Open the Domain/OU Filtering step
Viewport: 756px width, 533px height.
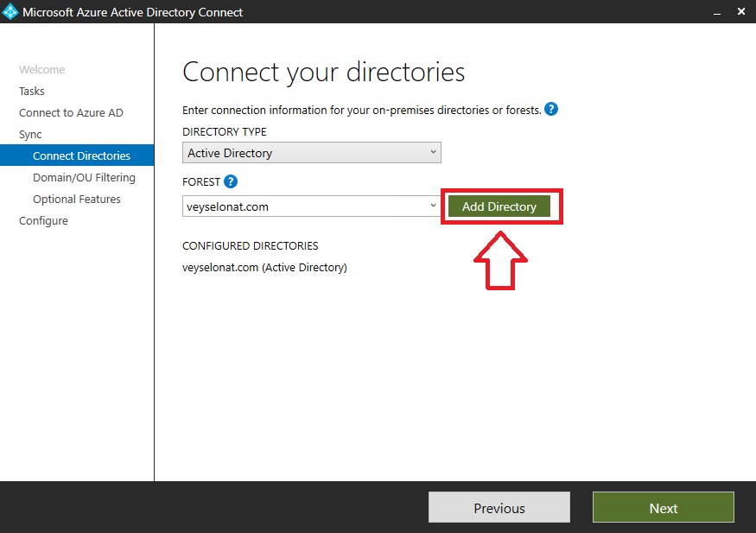click(85, 177)
